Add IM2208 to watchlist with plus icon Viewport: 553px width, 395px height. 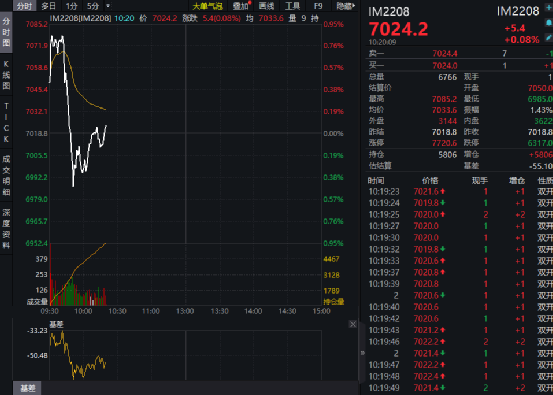pos(549,8)
